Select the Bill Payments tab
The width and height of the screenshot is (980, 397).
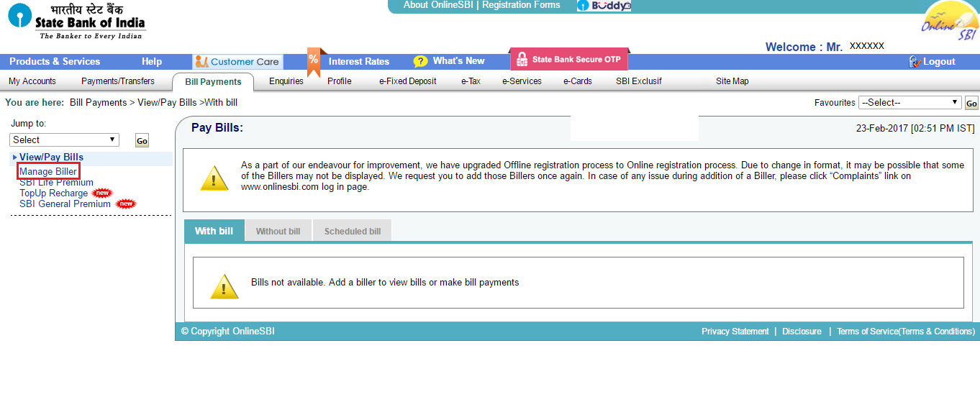213,82
